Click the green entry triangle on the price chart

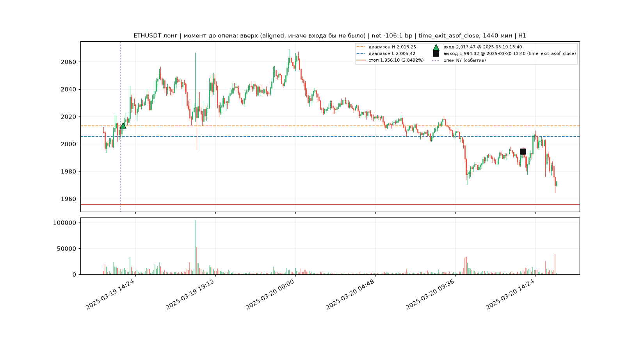pos(123,126)
